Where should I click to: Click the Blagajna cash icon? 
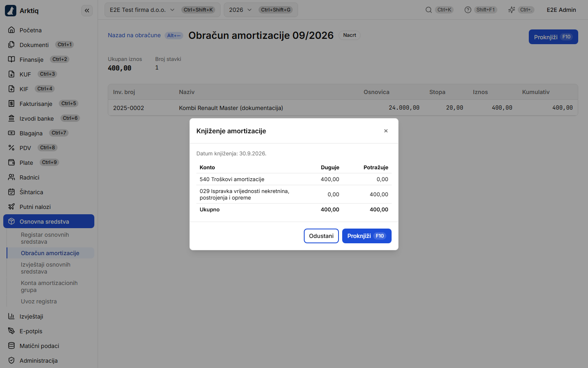[x=11, y=133]
